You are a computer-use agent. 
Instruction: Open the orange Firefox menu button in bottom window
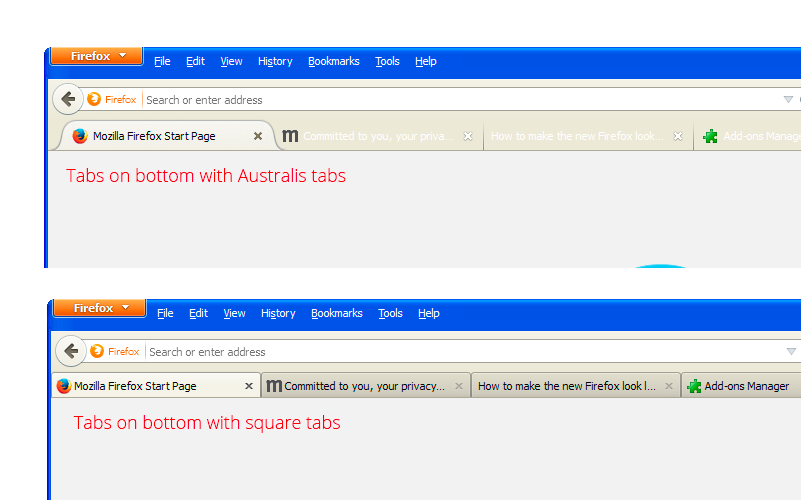pyautogui.click(x=100, y=308)
